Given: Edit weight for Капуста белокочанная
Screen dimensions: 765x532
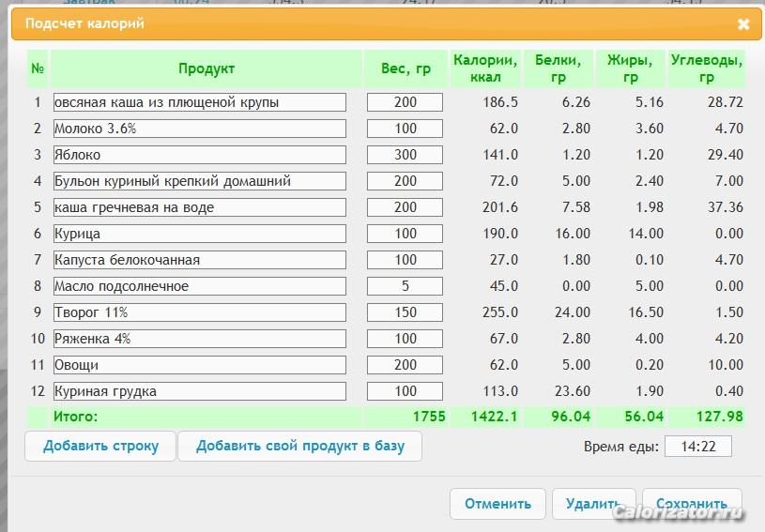Looking at the screenshot, I should pos(405,260).
